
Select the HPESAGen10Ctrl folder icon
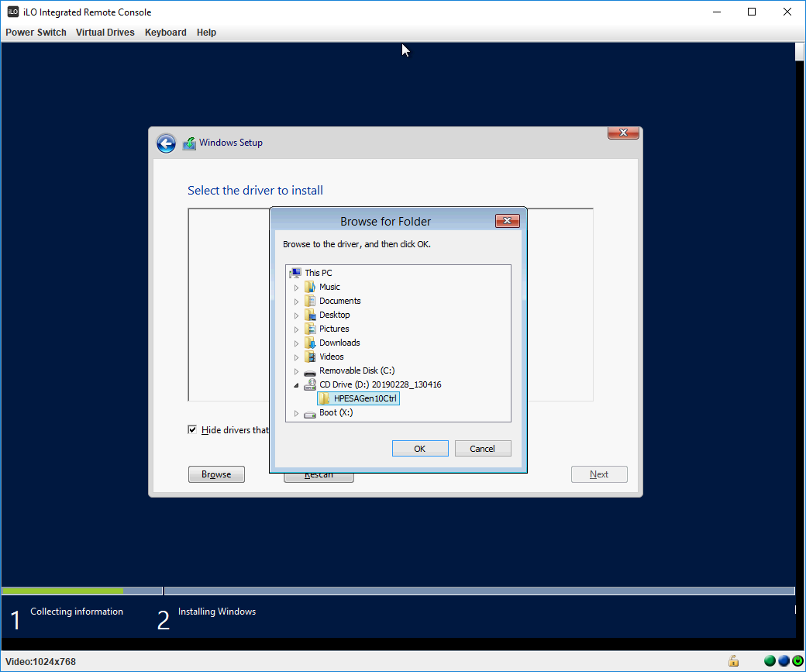(324, 398)
